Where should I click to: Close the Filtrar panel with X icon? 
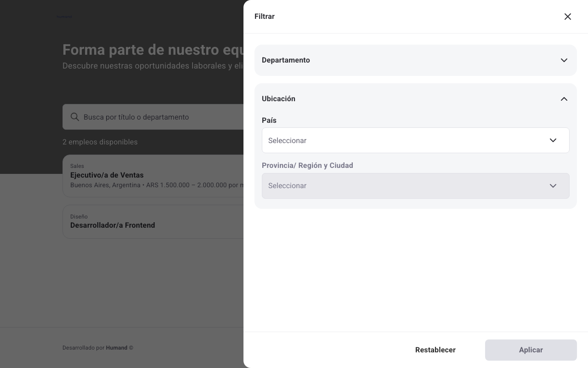568,17
